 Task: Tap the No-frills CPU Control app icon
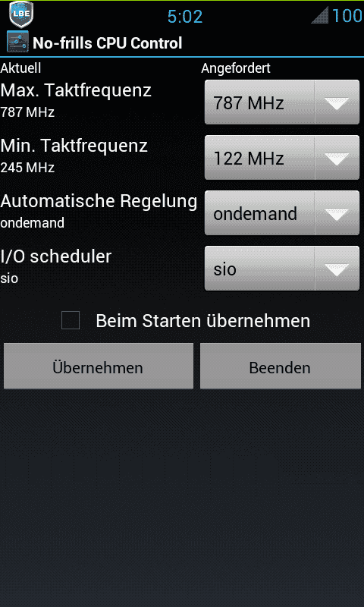pos(17,42)
